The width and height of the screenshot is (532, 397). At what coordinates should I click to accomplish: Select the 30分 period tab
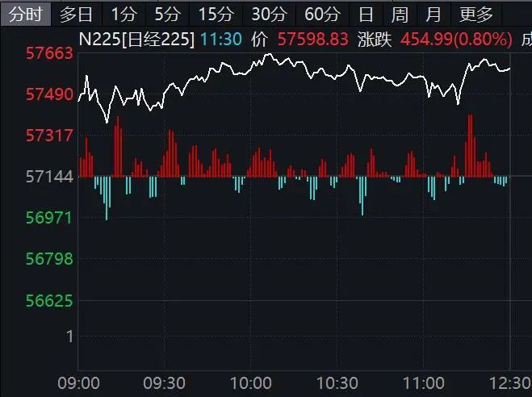pyautogui.click(x=268, y=14)
